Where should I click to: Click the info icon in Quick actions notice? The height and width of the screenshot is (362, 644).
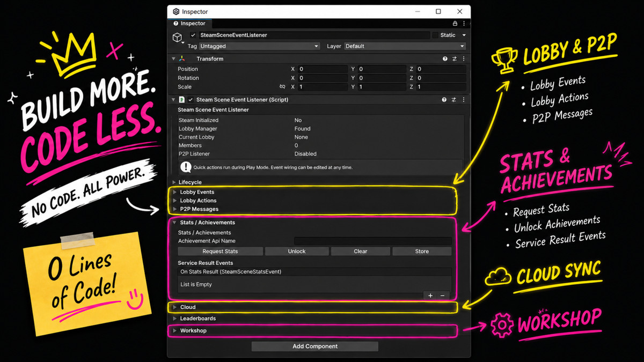pos(186,167)
